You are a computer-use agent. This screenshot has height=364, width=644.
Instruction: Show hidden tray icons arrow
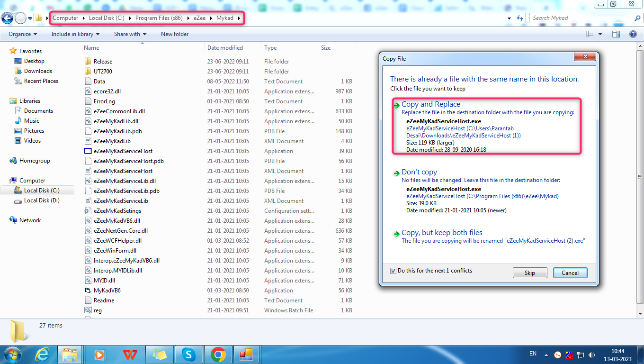tap(547, 355)
